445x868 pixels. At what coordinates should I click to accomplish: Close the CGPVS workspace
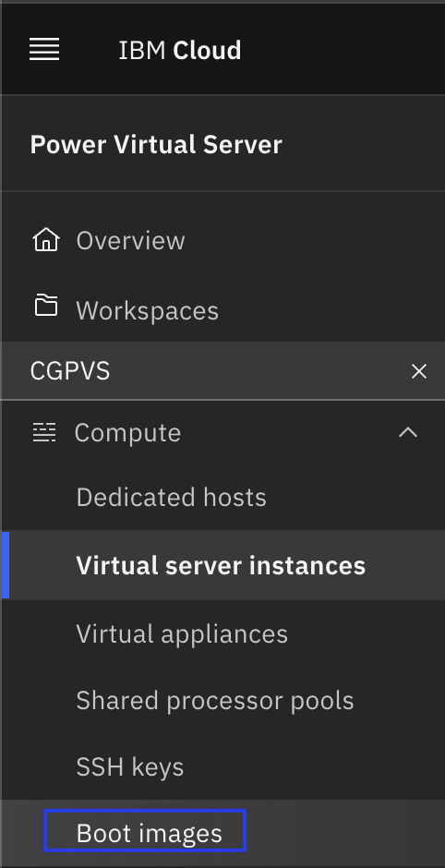tap(419, 371)
